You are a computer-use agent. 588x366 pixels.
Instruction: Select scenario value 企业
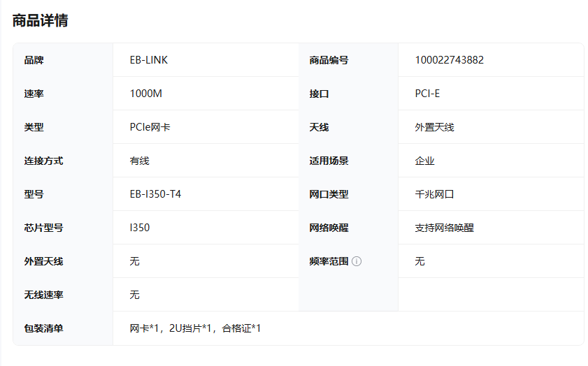click(x=424, y=161)
